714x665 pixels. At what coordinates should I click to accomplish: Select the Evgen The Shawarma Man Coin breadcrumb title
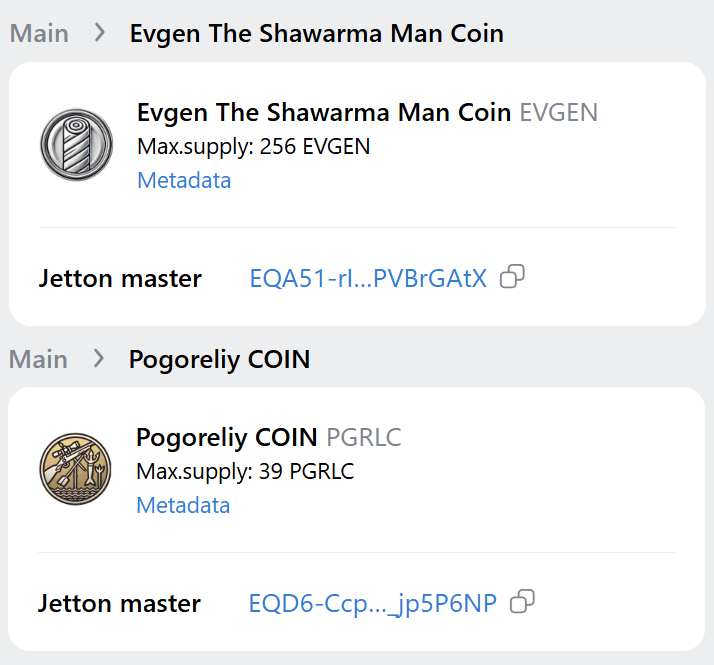(x=316, y=34)
